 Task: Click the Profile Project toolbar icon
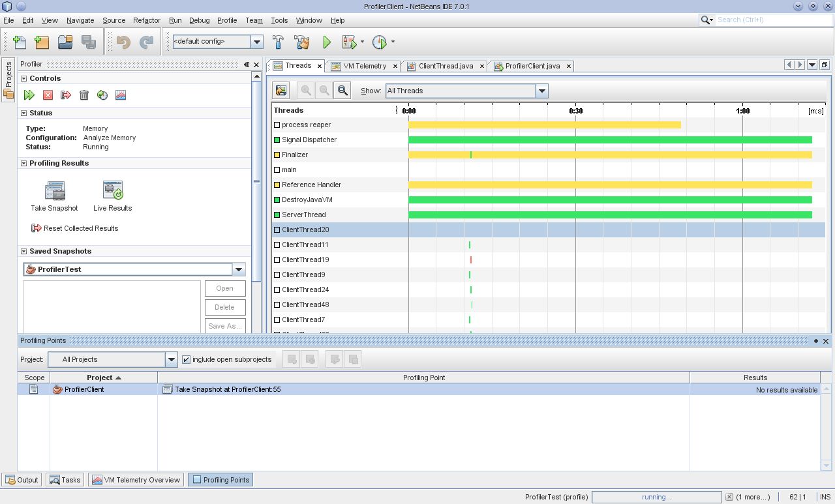380,42
